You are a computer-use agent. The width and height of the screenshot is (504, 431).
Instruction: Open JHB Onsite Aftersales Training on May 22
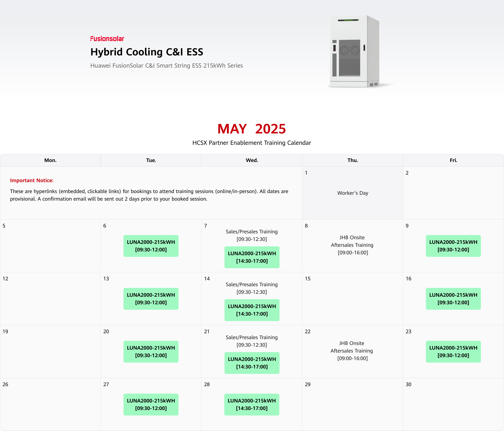tap(352, 351)
